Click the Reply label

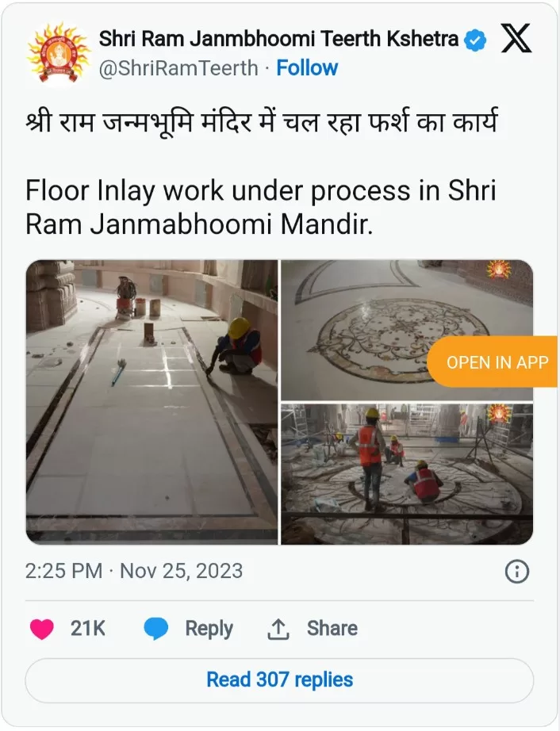point(209,629)
